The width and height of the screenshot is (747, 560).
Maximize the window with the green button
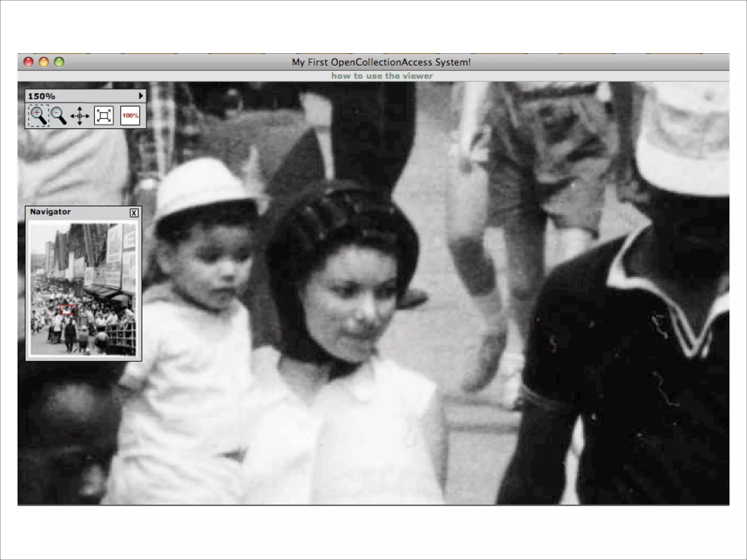[x=59, y=62]
